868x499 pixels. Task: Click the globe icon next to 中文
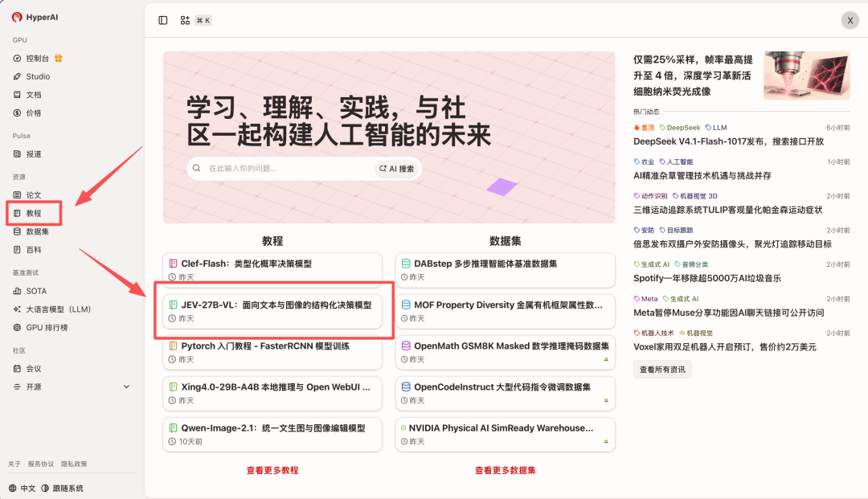pos(13,488)
